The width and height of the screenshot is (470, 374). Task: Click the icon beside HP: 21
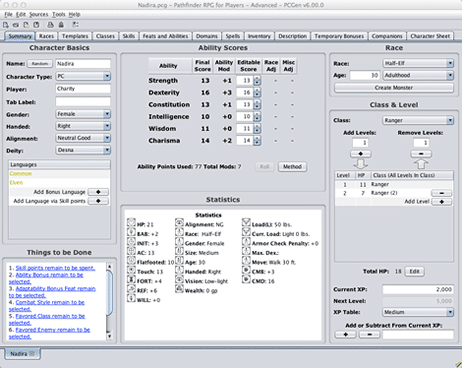click(131, 222)
